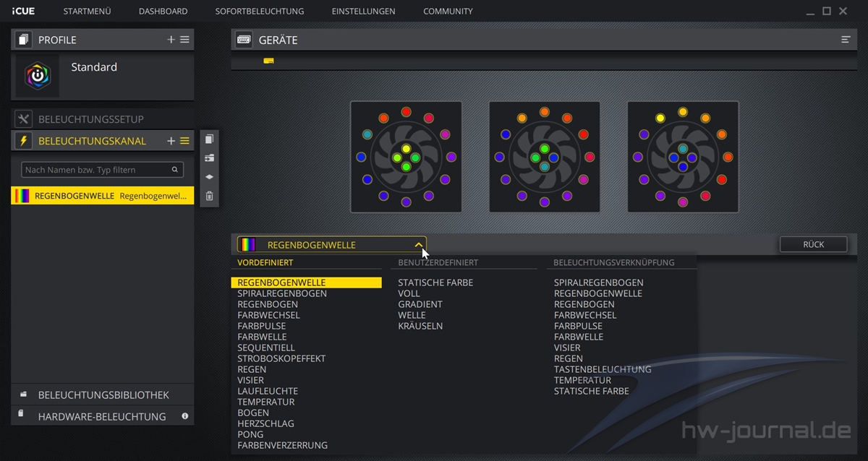
Task: Click rainbow swatch in effect dropdown
Action: pyautogui.click(x=248, y=244)
